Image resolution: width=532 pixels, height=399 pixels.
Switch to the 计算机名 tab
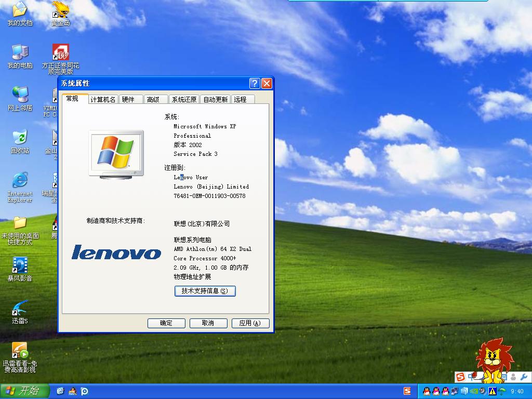click(103, 99)
